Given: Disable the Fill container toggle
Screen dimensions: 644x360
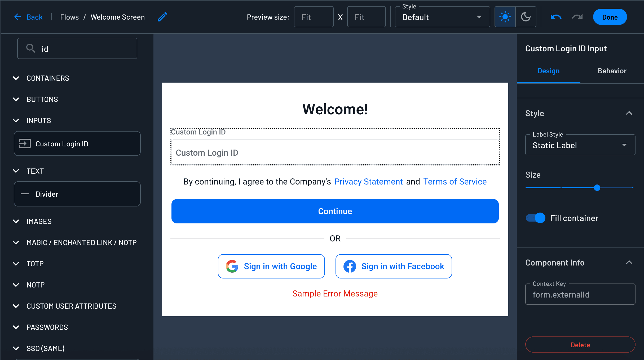Looking at the screenshot, I should coord(535,218).
